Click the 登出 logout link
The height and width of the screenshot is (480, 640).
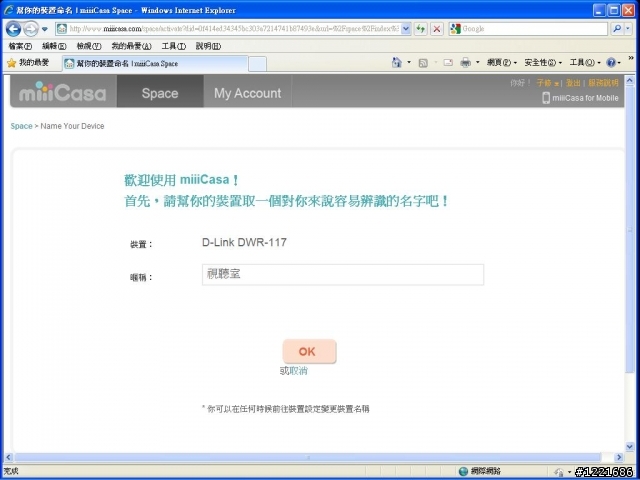click(x=573, y=83)
